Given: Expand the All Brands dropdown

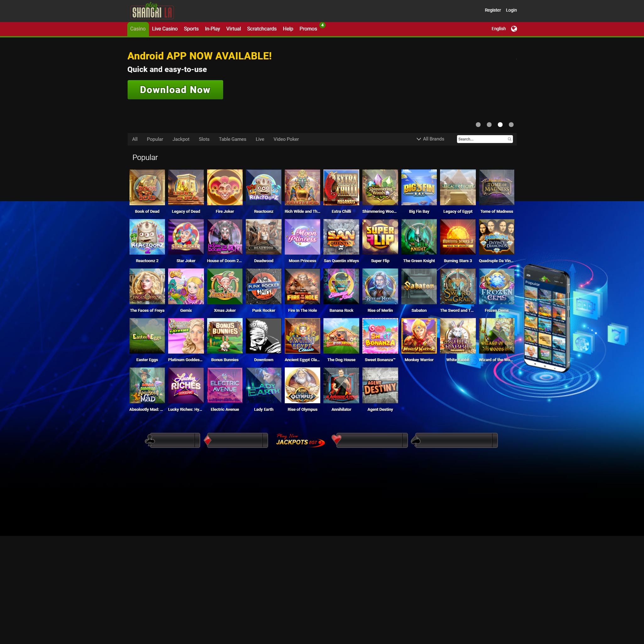Looking at the screenshot, I should [x=430, y=139].
